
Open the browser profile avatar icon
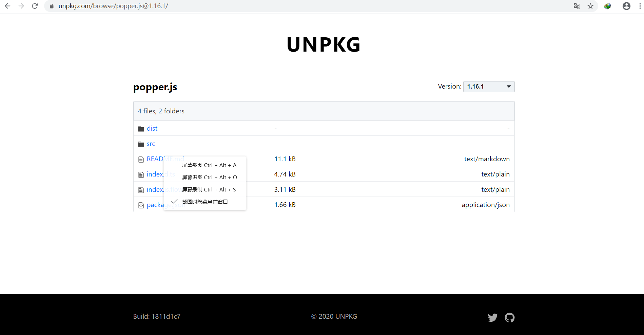(626, 6)
